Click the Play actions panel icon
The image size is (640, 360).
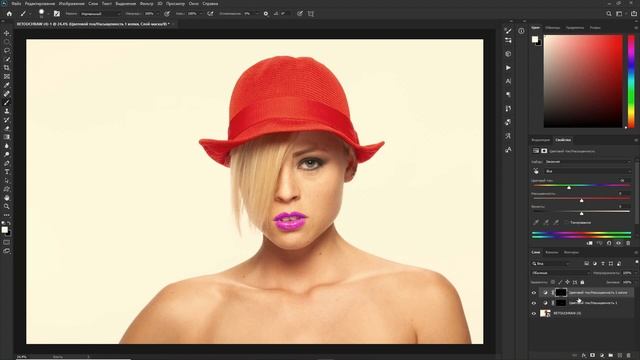[x=508, y=67]
